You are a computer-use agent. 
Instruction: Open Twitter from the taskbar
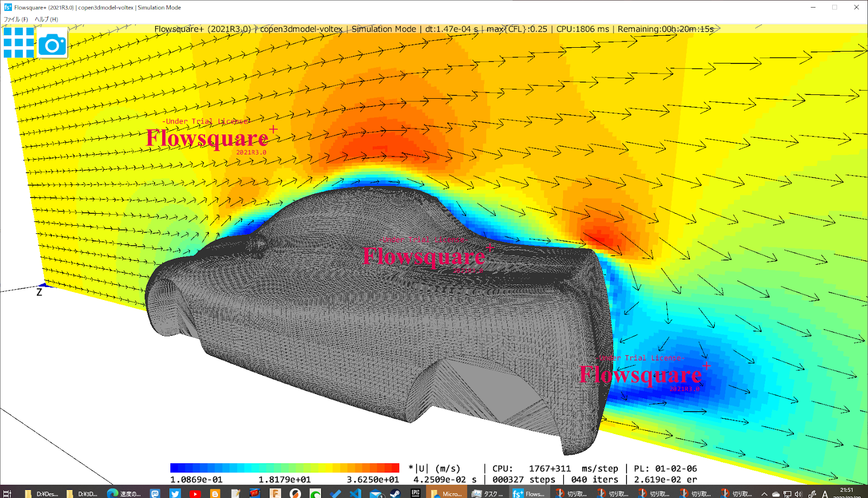[175, 493]
